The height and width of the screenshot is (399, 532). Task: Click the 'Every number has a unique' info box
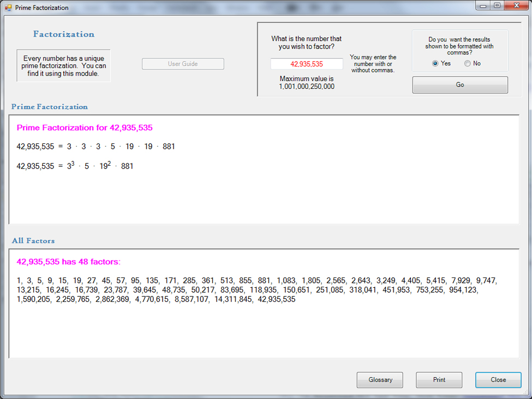pos(64,66)
